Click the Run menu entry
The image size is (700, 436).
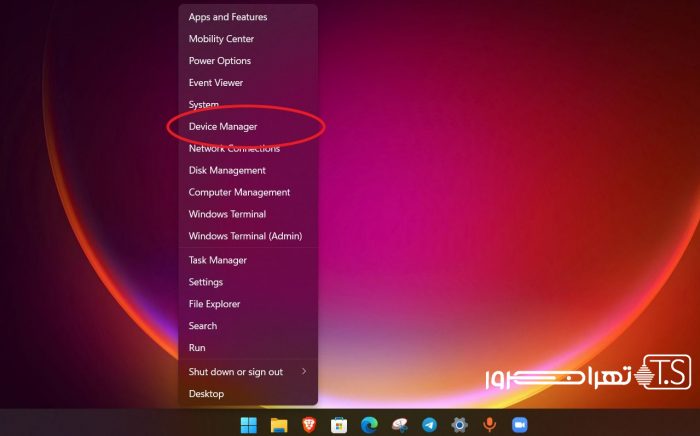click(197, 348)
